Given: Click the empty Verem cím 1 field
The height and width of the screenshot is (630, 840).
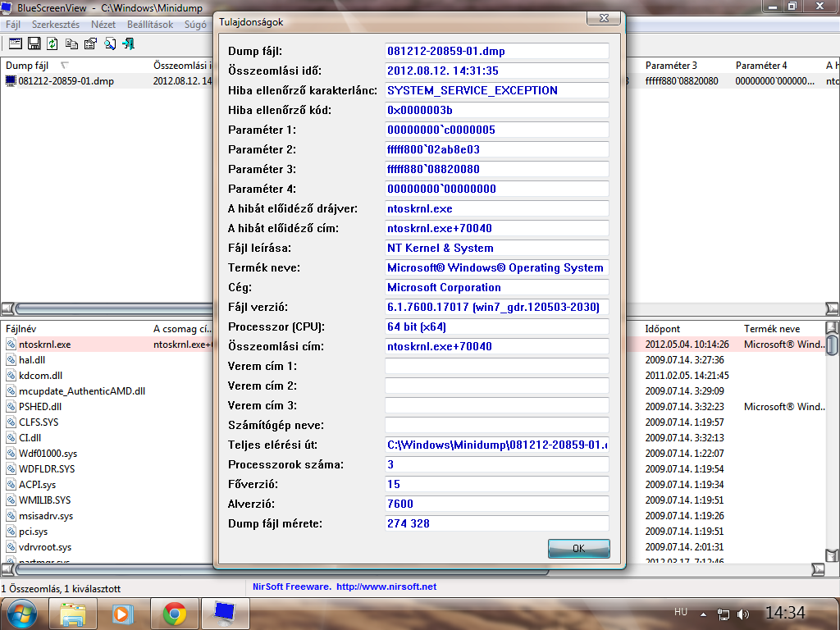Looking at the screenshot, I should click(x=496, y=366).
